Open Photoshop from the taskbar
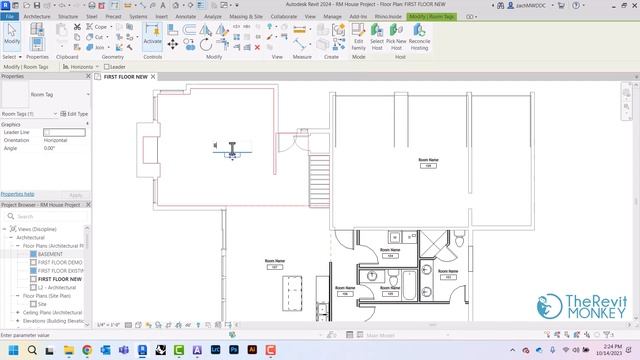The width and height of the screenshot is (640, 360). pos(234,350)
